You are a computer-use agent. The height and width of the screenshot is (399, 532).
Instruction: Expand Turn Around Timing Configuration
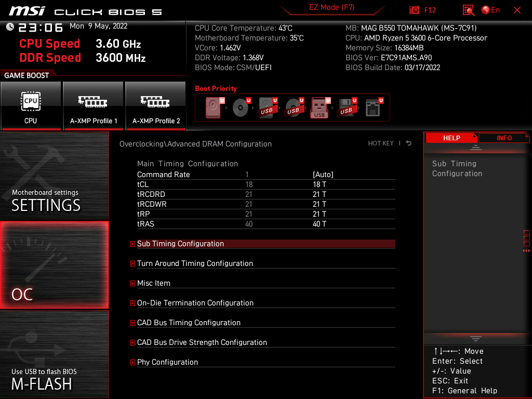coord(266,263)
